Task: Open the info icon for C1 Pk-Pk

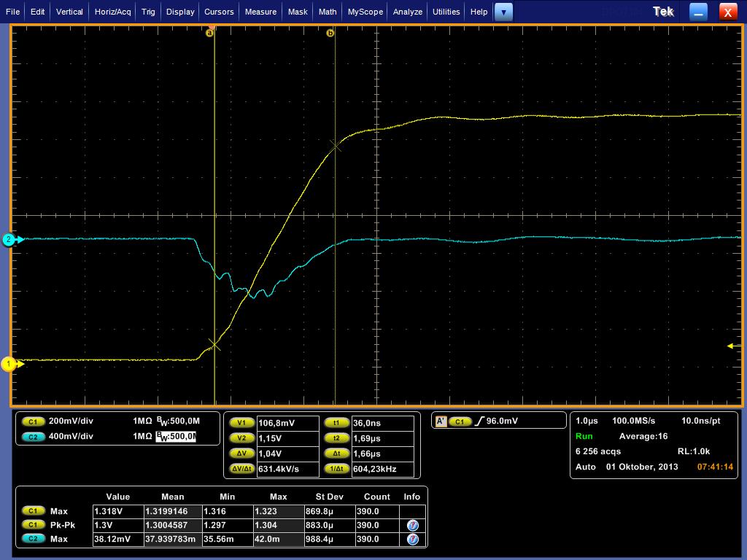Action: tap(413, 525)
